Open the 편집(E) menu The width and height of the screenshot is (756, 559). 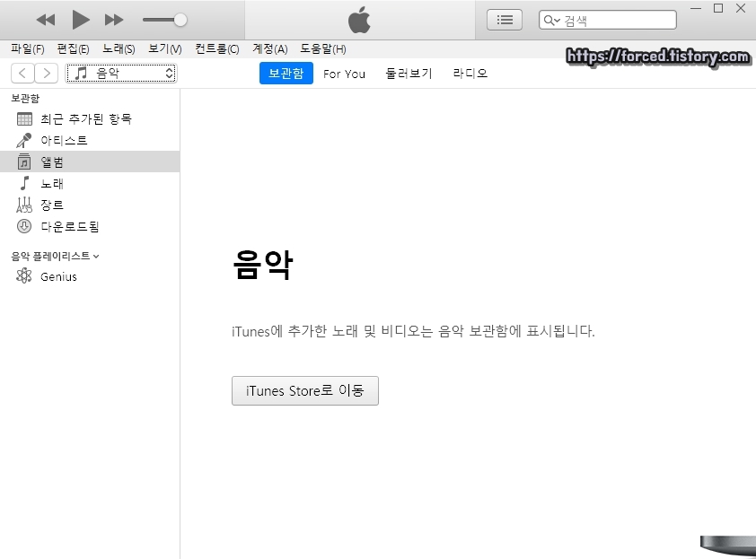point(73,48)
